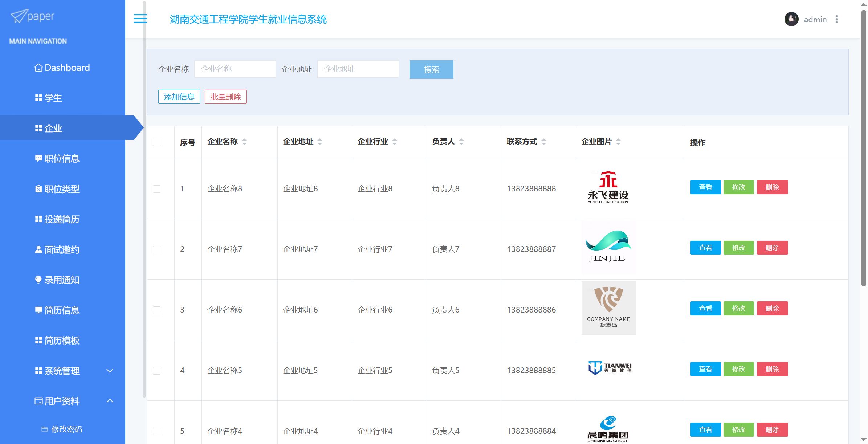Click the 批量删除 button
This screenshot has height=444, width=868.
[226, 97]
